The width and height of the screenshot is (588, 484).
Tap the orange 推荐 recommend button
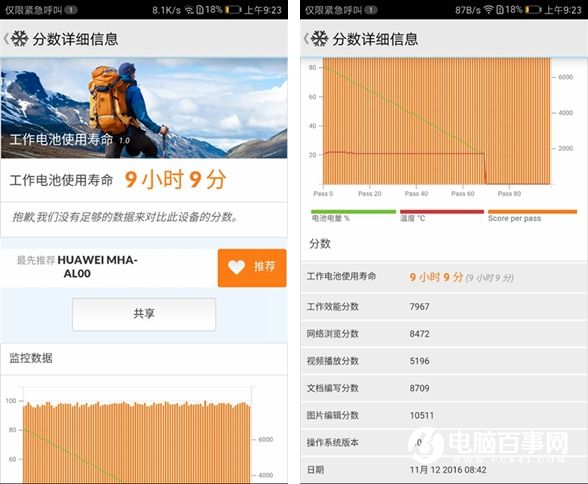click(252, 268)
